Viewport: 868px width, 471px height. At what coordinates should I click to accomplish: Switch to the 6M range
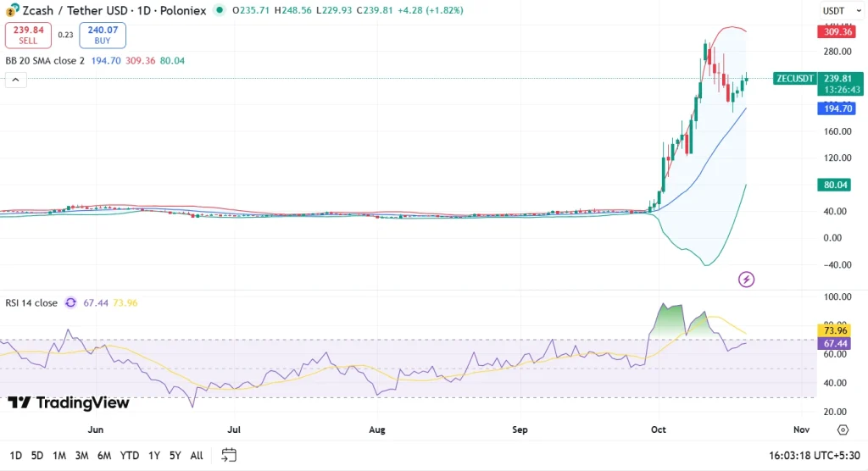tap(104, 455)
